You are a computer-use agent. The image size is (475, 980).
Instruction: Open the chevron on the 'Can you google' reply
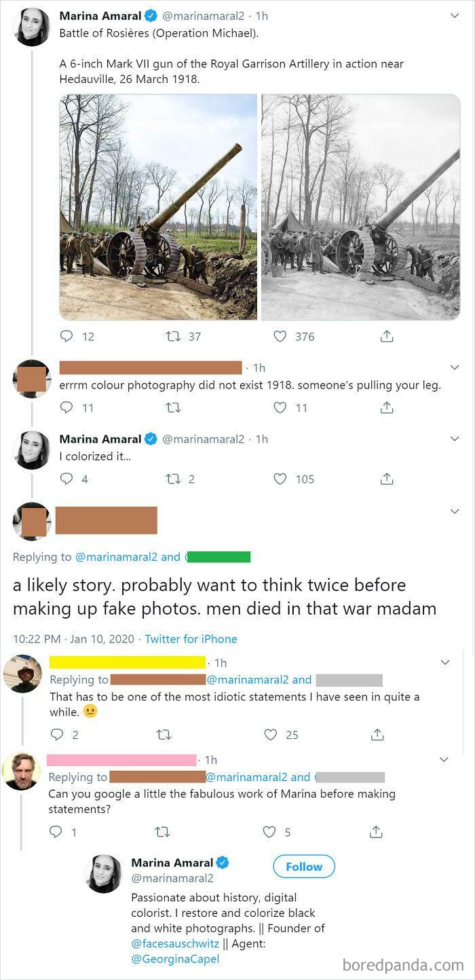[444, 759]
